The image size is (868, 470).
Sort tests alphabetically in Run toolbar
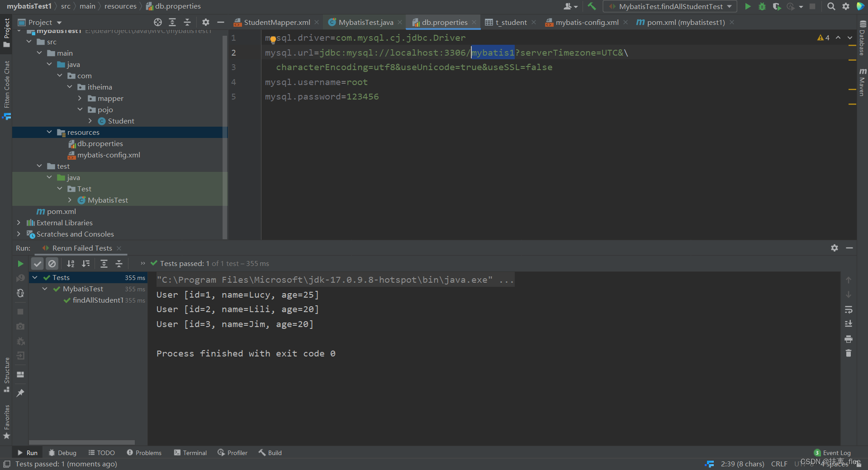click(71, 264)
